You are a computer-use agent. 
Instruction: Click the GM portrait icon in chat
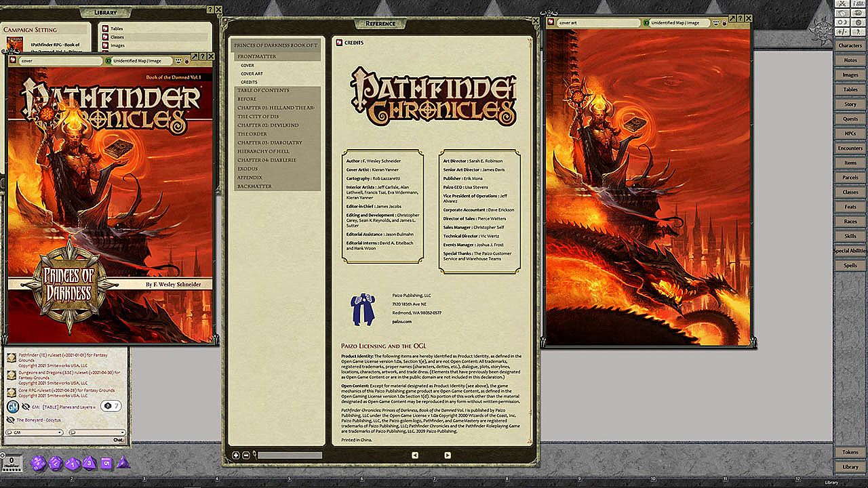point(13,407)
